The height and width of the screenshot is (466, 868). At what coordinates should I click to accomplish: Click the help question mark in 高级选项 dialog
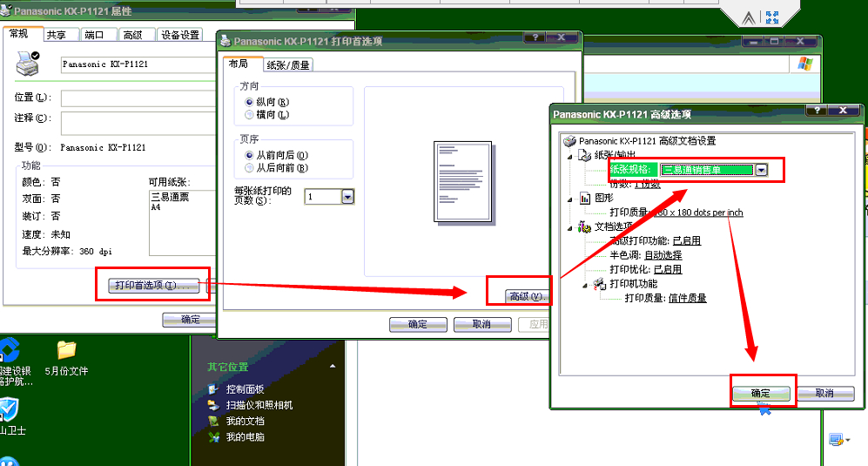(x=817, y=111)
